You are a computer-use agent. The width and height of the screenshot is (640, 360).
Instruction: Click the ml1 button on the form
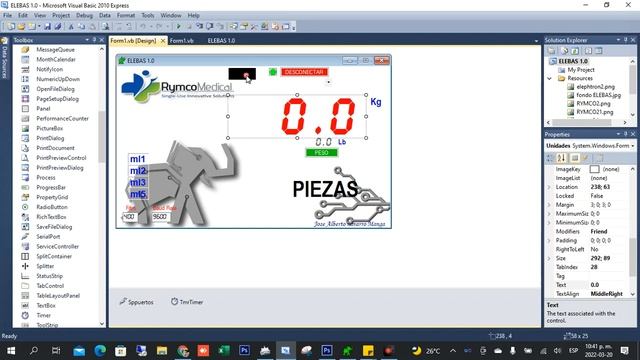point(138,159)
